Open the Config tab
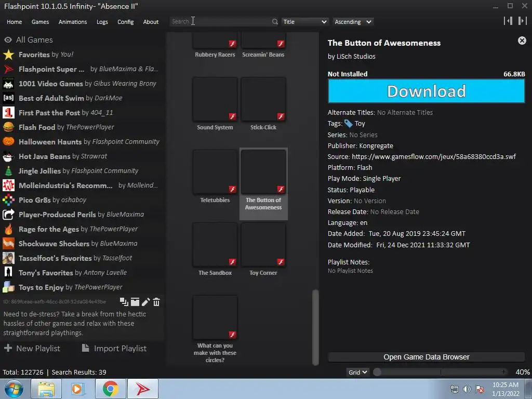Screen dimensions: 532x399 tap(126, 22)
